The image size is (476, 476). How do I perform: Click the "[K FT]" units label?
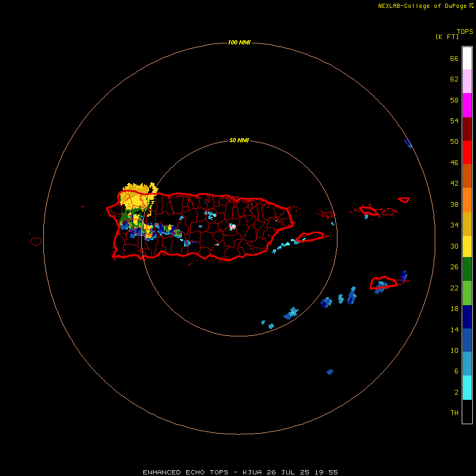[447, 37]
